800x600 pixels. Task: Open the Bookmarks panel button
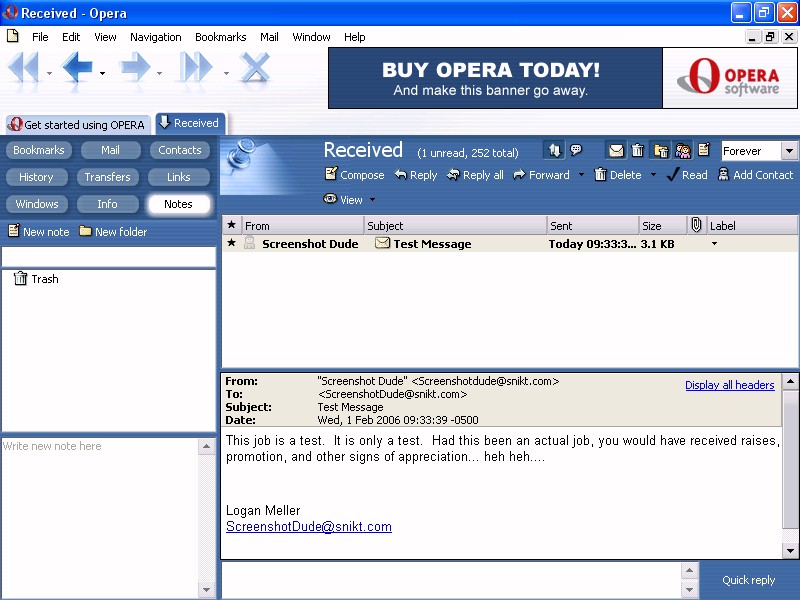(x=39, y=150)
